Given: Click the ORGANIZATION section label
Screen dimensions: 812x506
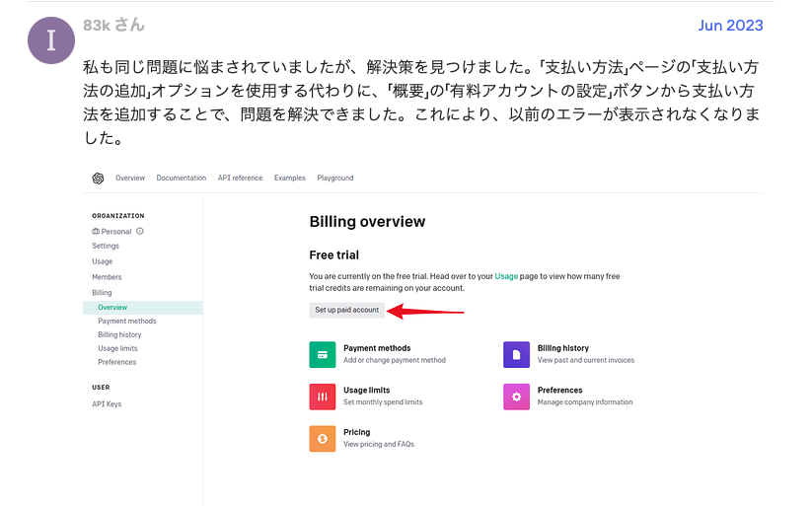Looking at the screenshot, I should coord(118,216).
